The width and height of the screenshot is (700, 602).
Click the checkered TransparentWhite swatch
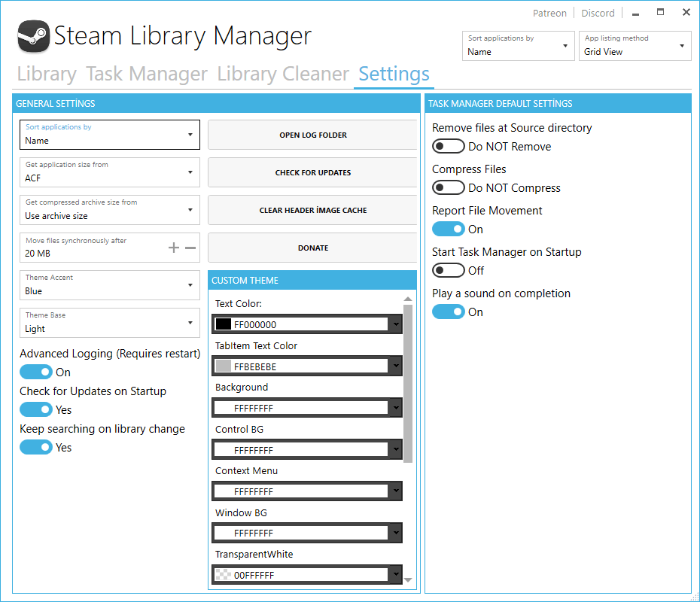point(224,574)
